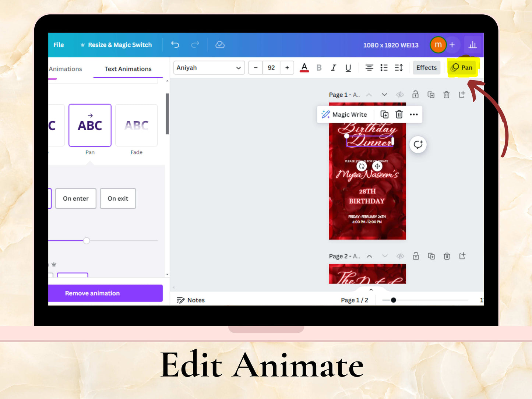Viewport: 532px width, 399px height.
Task: Toggle italic formatting
Action: 333,68
